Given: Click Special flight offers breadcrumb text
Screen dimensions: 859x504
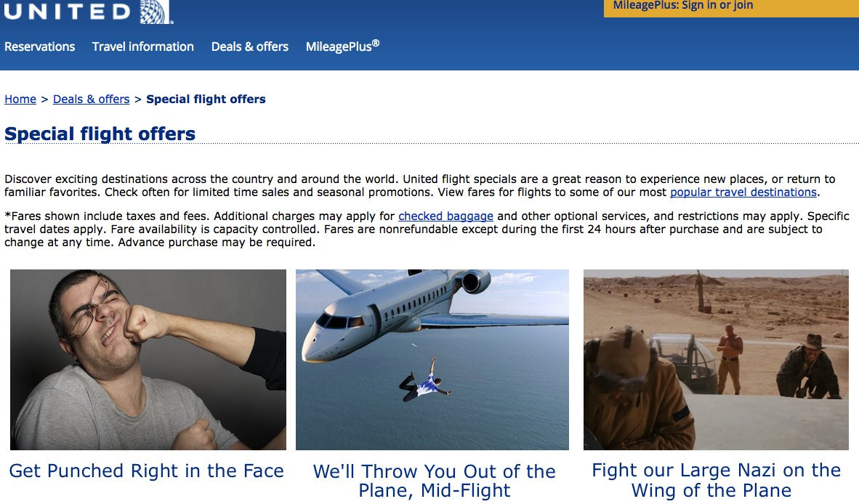Looking at the screenshot, I should [x=206, y=99].
